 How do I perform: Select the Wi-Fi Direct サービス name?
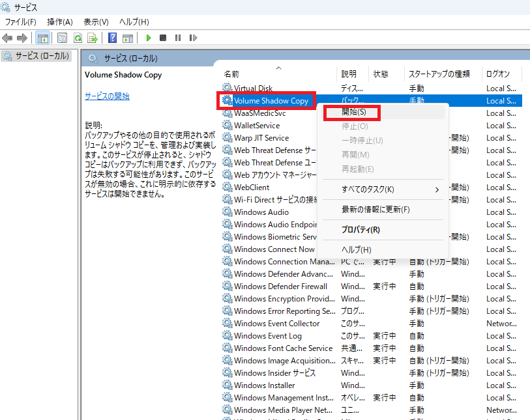(276, 199)
